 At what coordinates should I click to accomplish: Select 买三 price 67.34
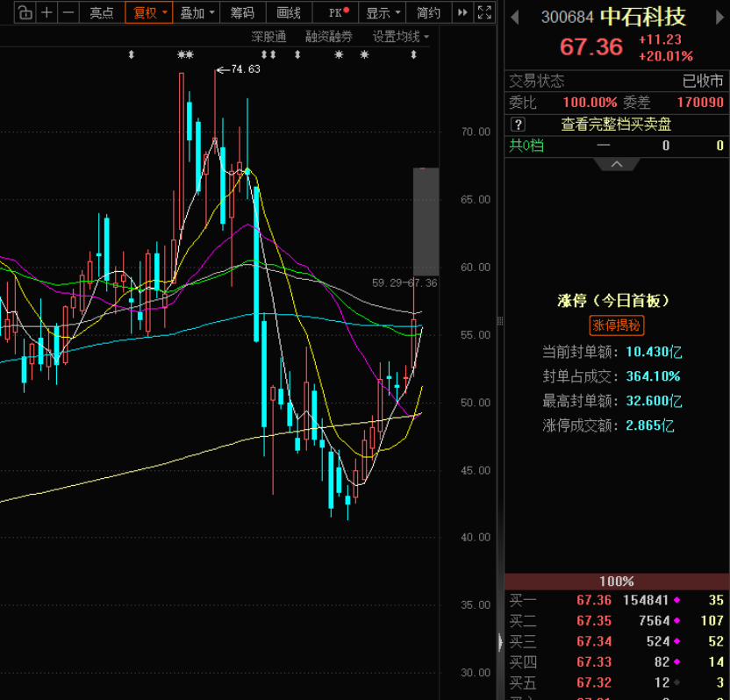594,641
